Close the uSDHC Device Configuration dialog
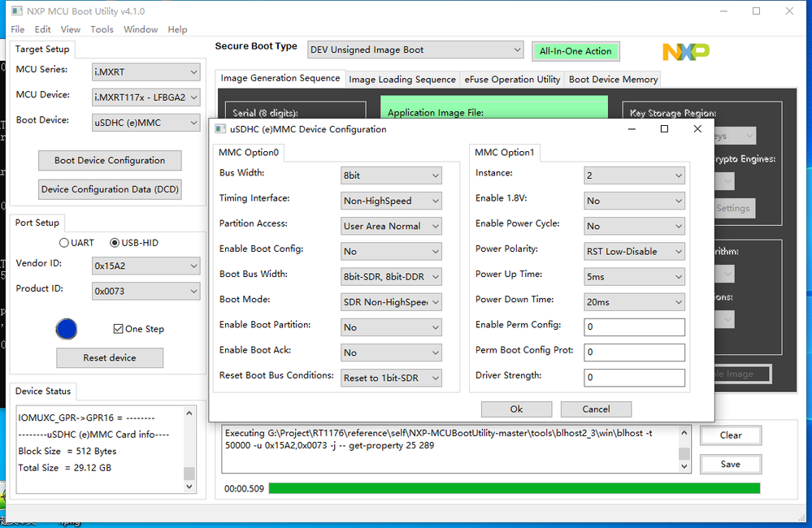Viewport: 812px width, 528px height. [x=697, y=129]
